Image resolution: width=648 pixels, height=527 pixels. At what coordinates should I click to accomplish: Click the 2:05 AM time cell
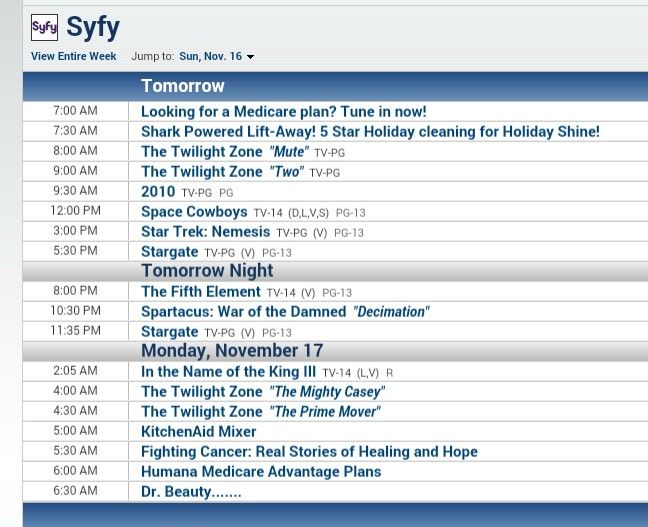(75, 371)
